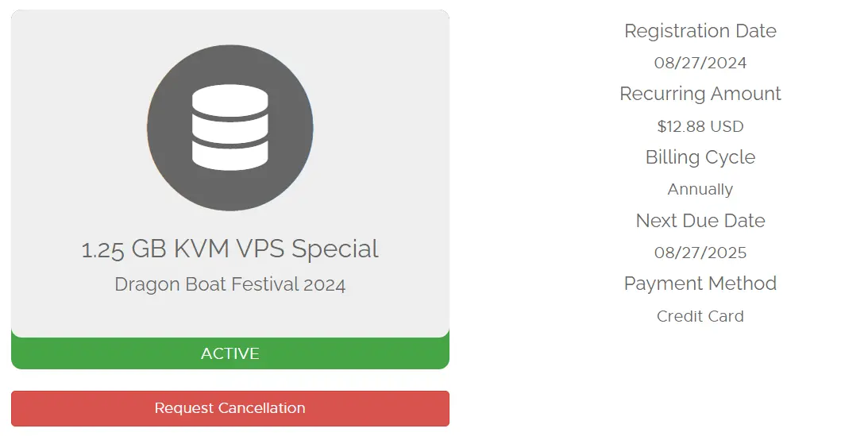The image size is (868, 436).
Task: Click the Credit Card payment value
Action: (x=700, y=316)
